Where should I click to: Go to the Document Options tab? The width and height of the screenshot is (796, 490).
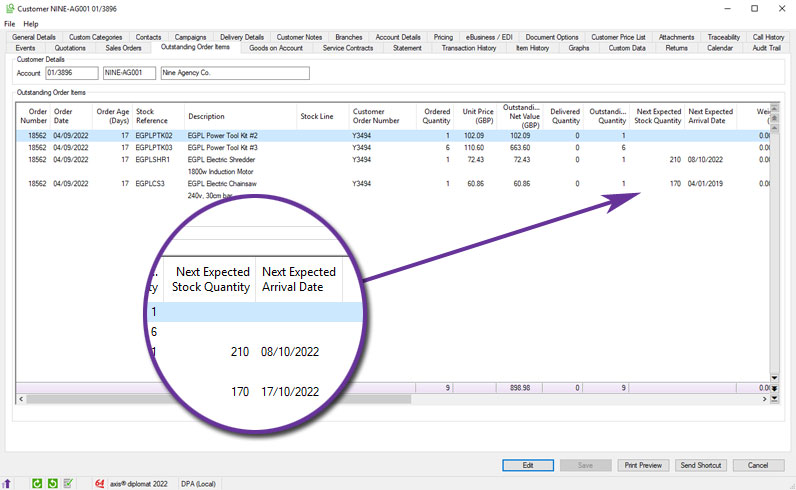(x=552, y=37)
